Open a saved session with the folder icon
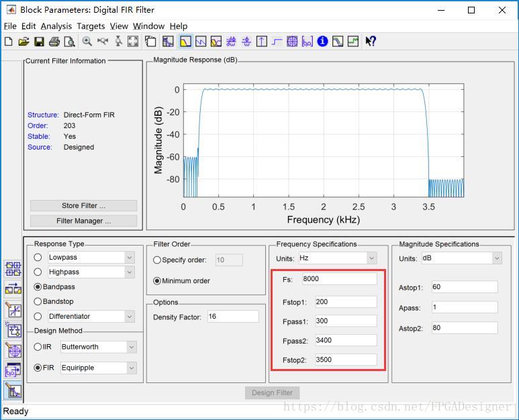The height and width of the screenshot is (420, 519). coord(23,42)
